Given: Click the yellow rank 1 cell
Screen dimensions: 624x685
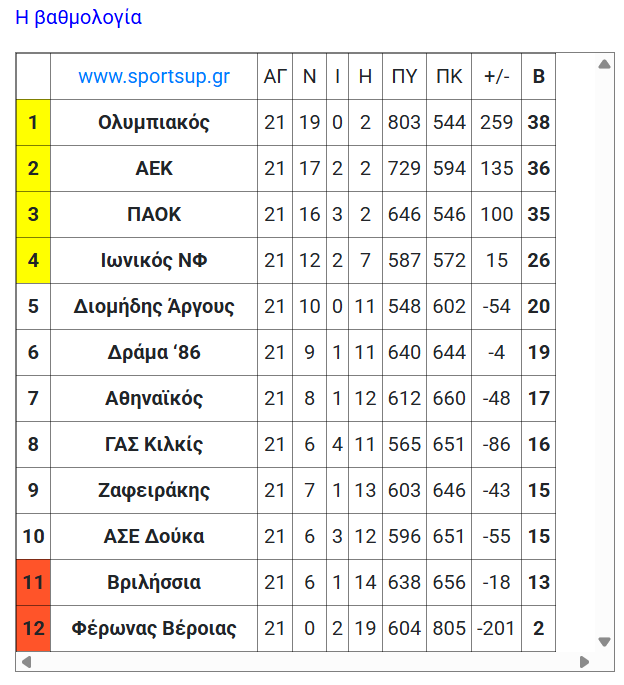Looking at the screenshot, I should (33, 123).
